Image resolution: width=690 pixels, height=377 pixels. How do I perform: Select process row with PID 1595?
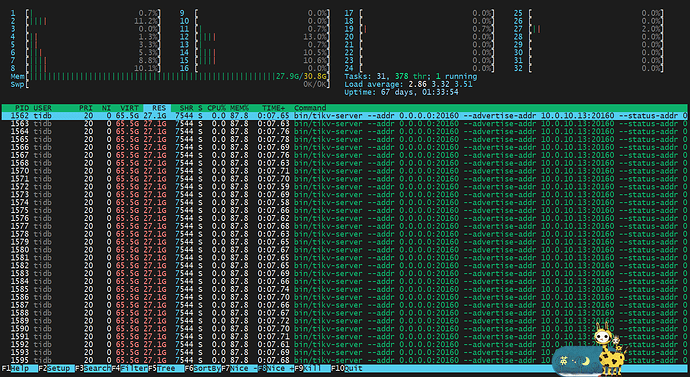345,360
